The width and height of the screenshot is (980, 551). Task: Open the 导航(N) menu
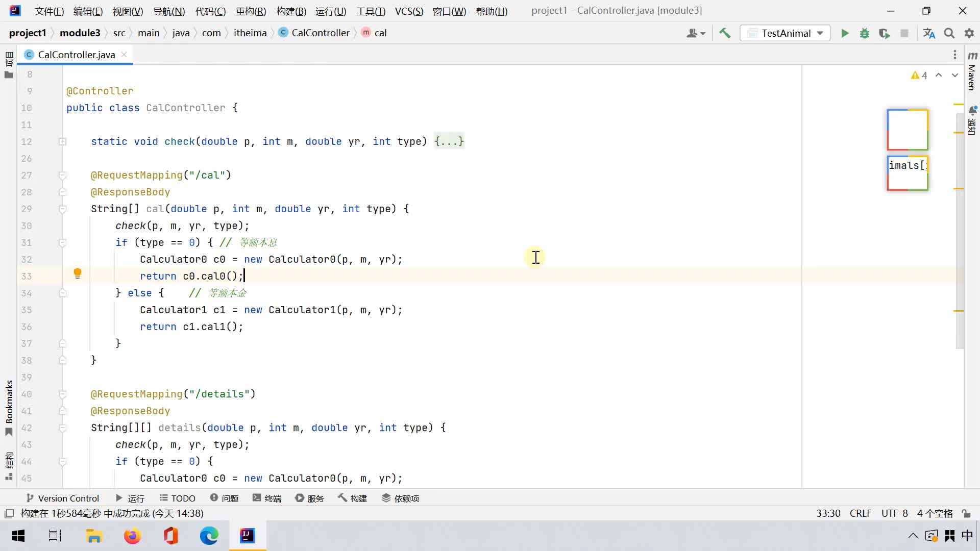pos(169,11)
